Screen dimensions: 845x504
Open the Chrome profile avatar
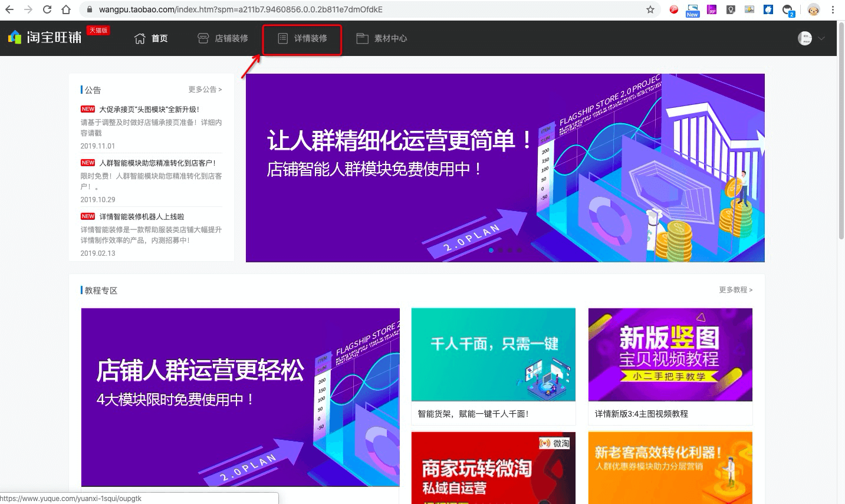coord(813,9)
